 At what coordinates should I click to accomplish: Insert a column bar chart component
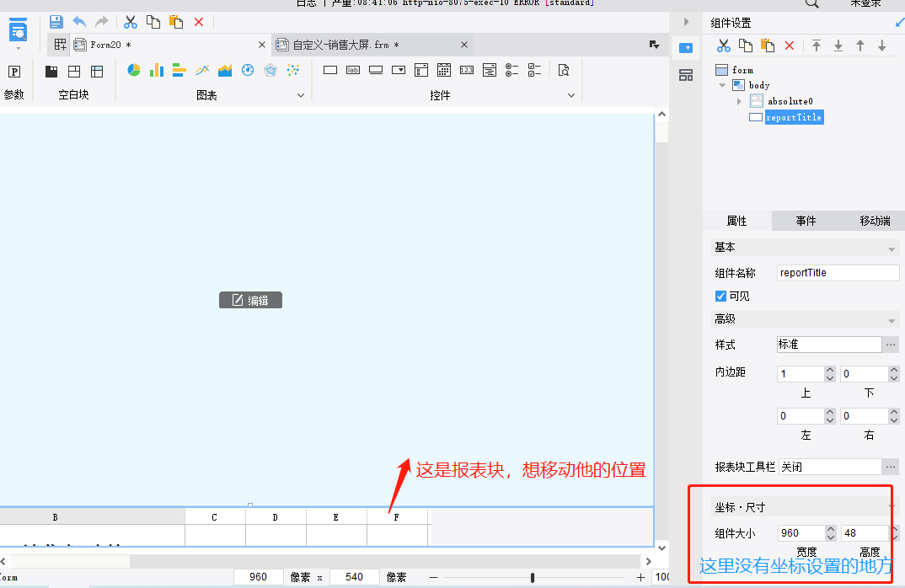pyautogui.click(x=157, y=71)
